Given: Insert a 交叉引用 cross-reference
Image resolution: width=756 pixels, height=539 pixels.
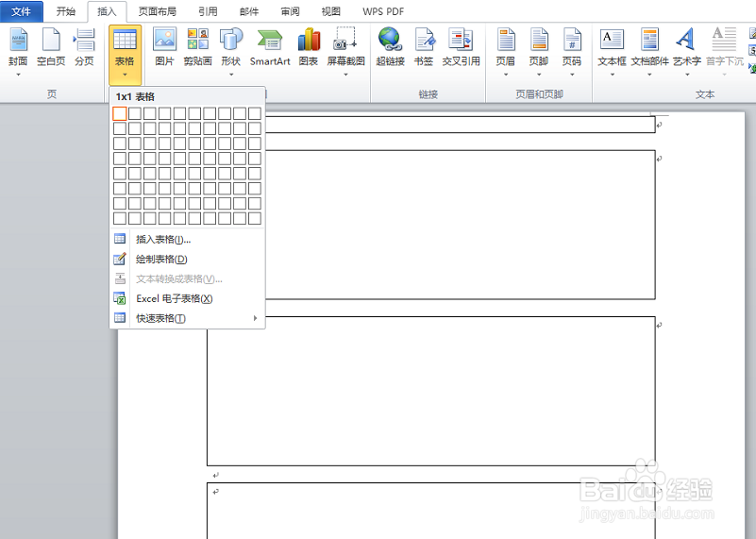Looking at the screenshot, I should click(x=461, y=46).
